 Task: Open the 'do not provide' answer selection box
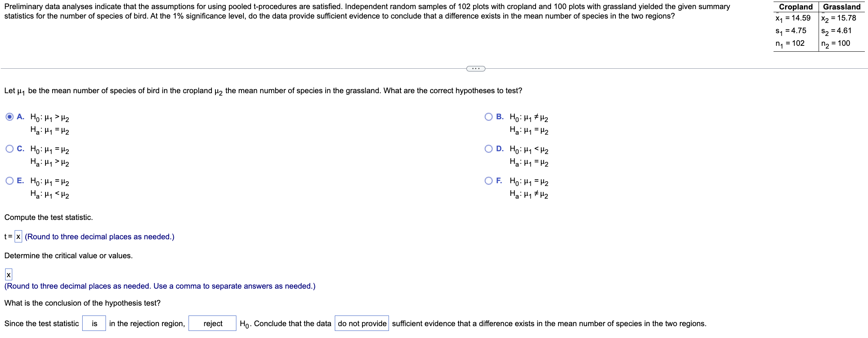(x=361, y=323)
